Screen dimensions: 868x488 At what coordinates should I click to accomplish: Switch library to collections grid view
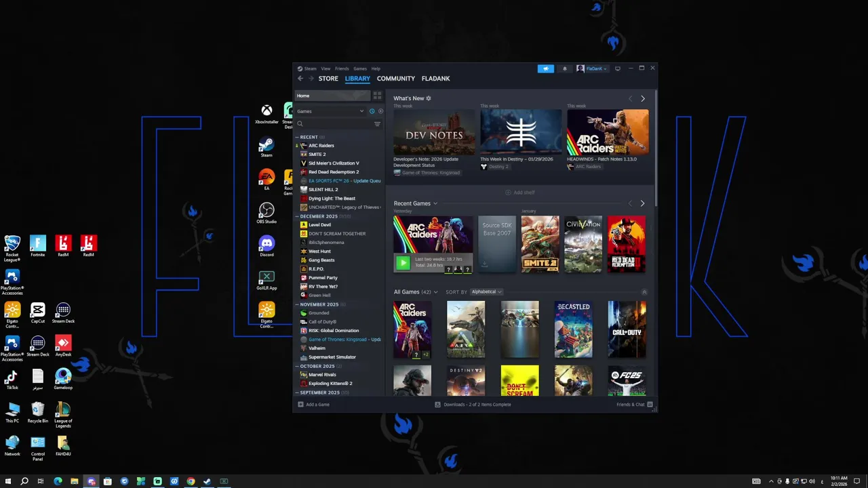pyautogui.click(x=378, y=96)
